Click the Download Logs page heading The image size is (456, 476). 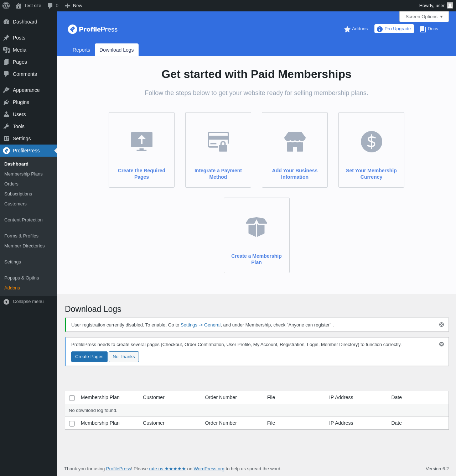pos(93,309)
